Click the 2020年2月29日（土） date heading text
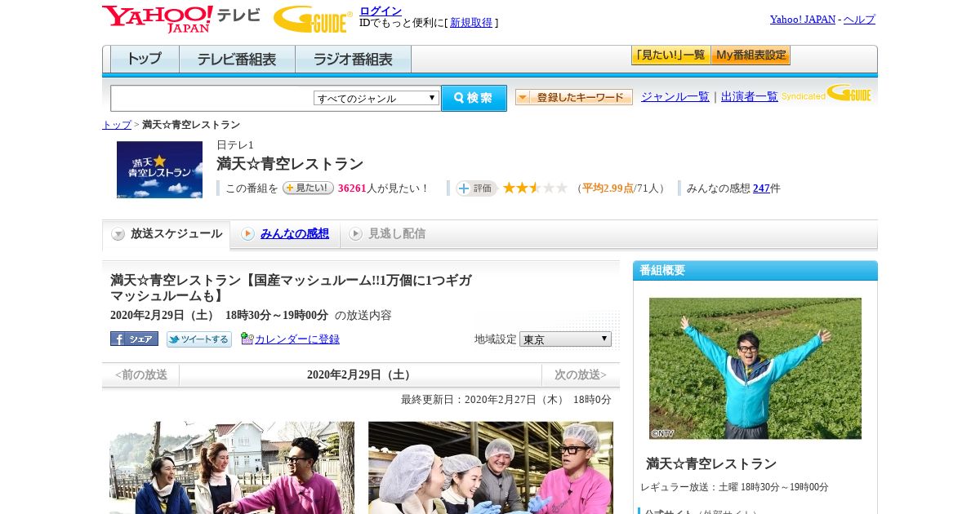Viewport: 980px width, 514px height. pos(360,375)
